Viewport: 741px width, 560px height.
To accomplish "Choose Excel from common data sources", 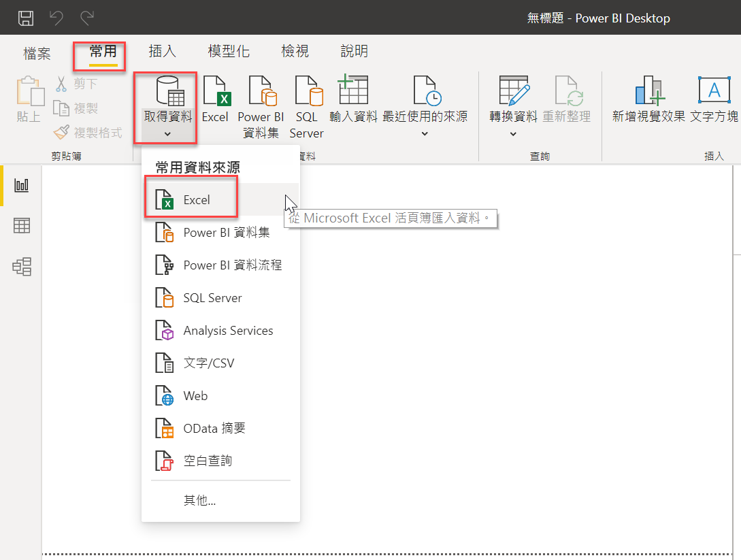I will 220,200.
